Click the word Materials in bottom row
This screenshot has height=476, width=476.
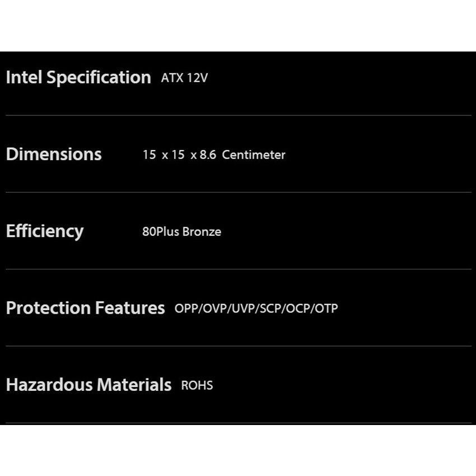(134, 385)
